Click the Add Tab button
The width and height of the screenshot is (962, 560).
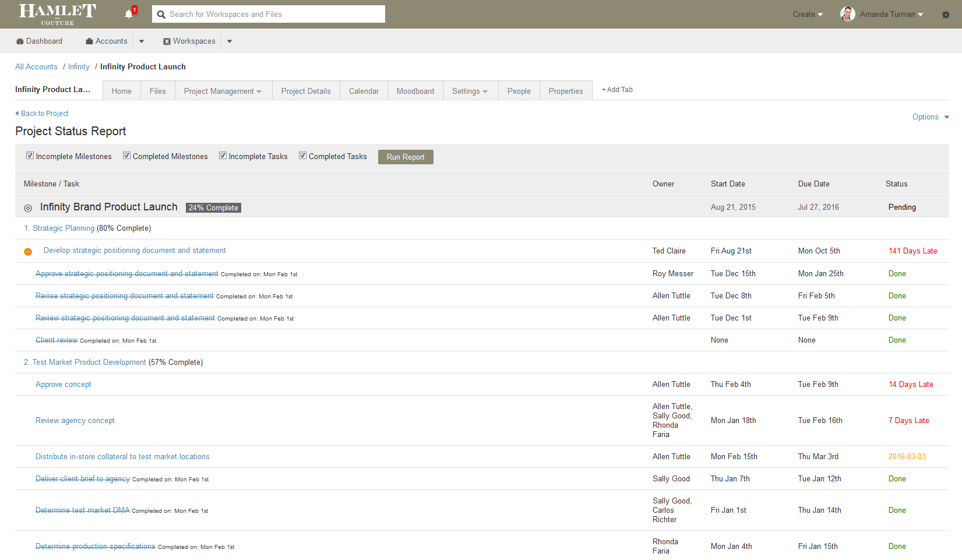point(617,90)
